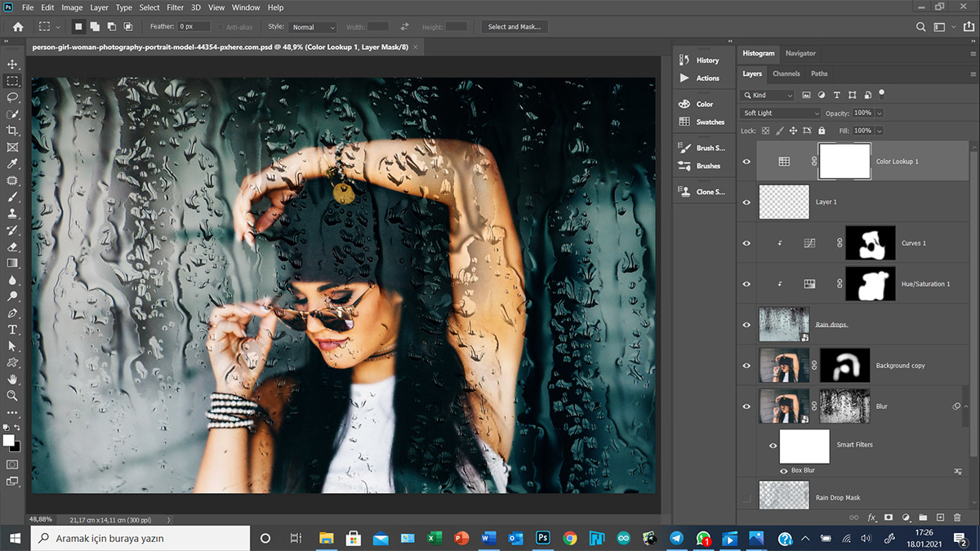This screenshot has width=980, height=551.
Task: Select the Lasso tool
Action: pos(12,97)
